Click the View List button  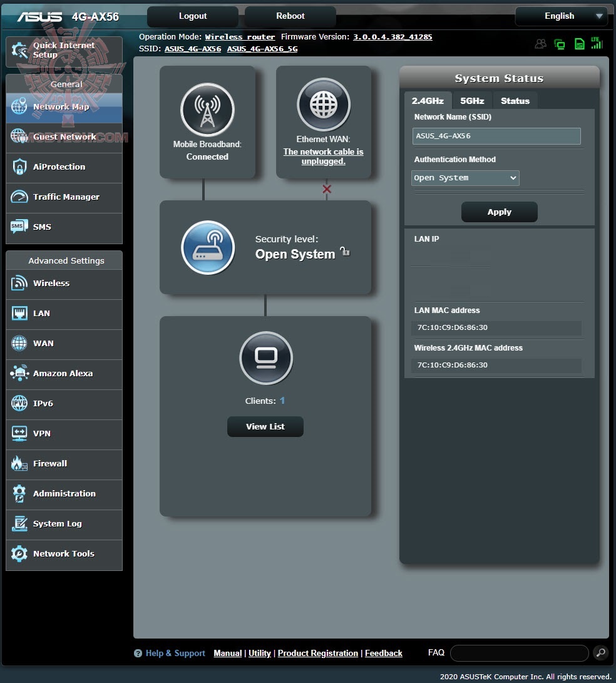pos(265,427)
